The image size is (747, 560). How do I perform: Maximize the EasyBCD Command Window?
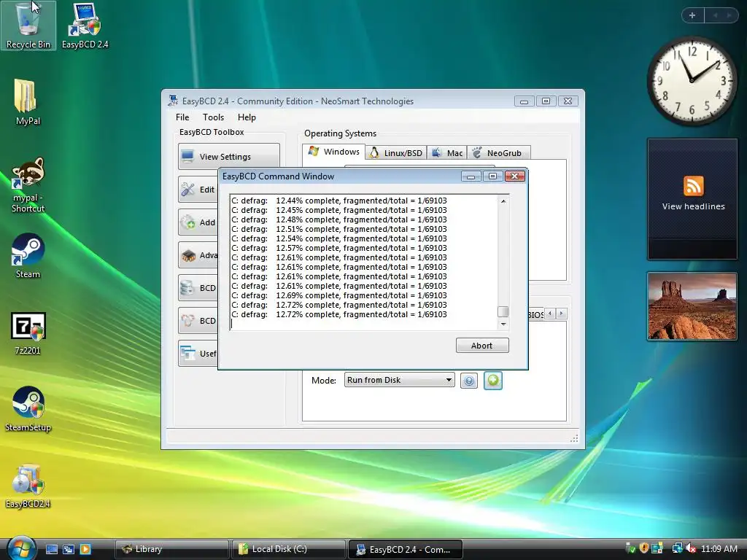[492, 176]
